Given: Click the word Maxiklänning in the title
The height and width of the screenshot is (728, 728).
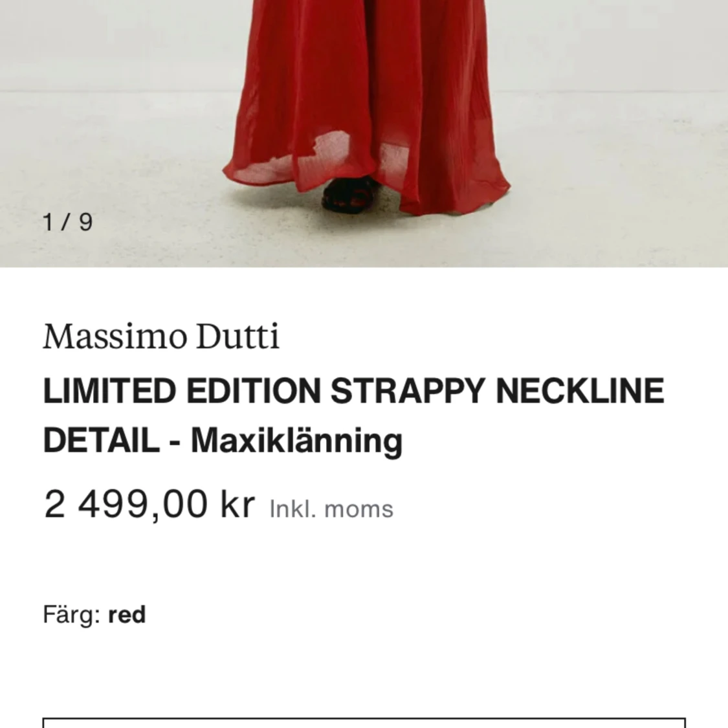Looking at the screenshot, I should click(296, 441).
